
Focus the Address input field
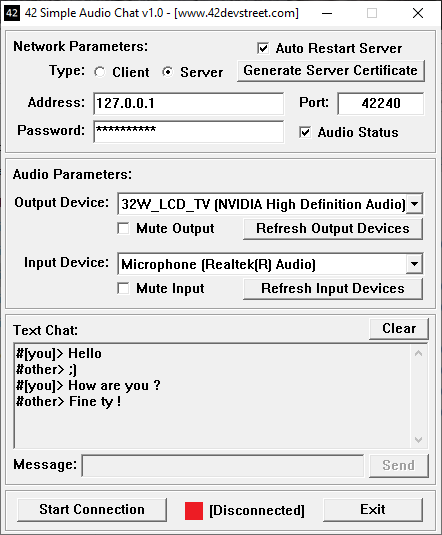click(x=188, y=103)
